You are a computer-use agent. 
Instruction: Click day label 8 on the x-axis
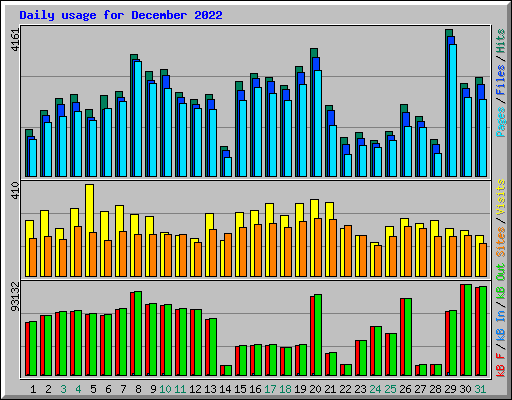pyautogui.click(x=138, y=389)
